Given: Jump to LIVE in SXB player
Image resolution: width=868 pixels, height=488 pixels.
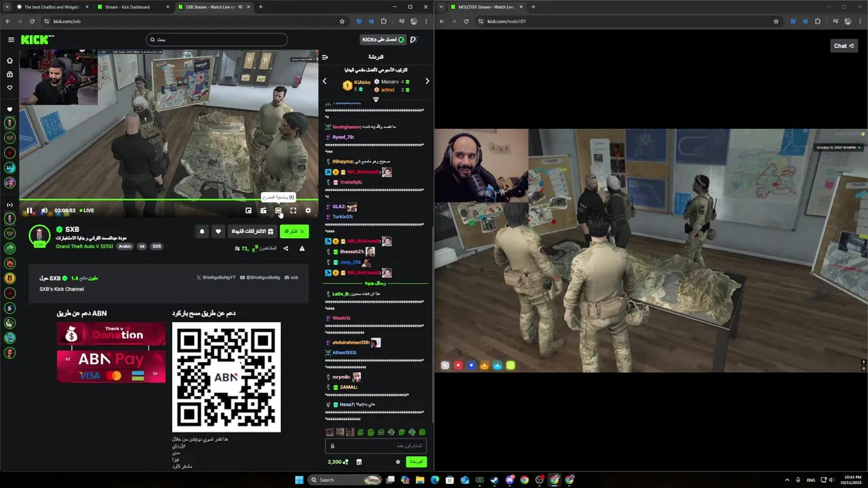Looking at the screenshot, I should [86, 211].
